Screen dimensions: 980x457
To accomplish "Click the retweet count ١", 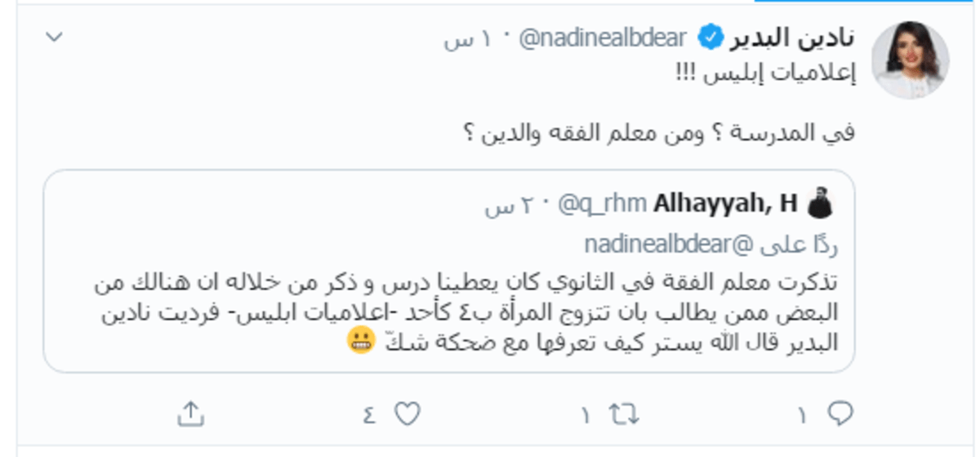I will click(586, 416).
